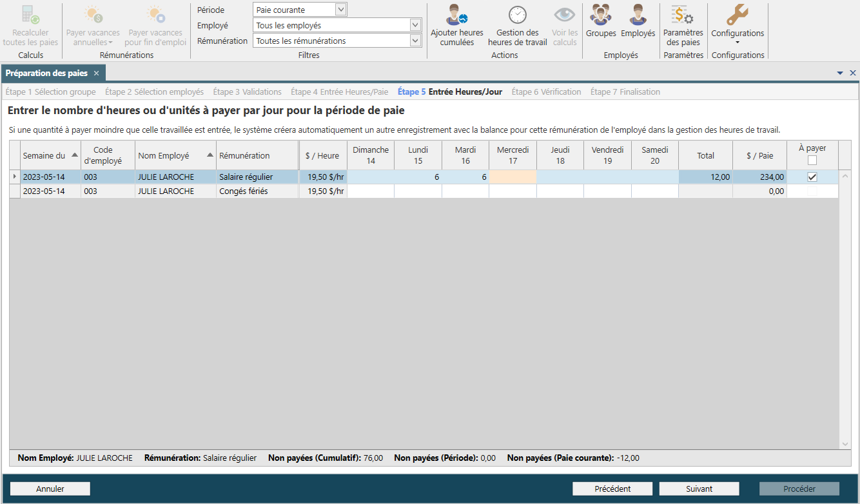This screenshot has height=504, width=860.
Task: Open the Période dropdown
Action: click(x=341, y=10)
